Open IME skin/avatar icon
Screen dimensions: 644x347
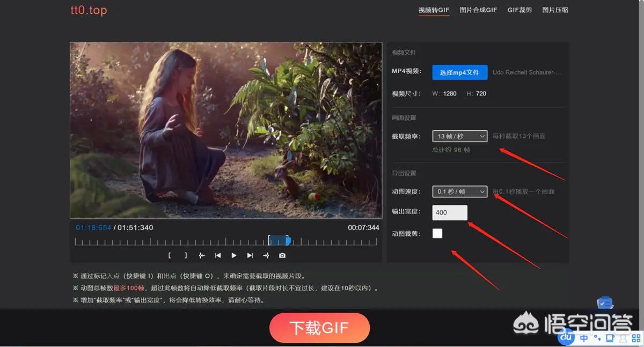tap(623, 338)
